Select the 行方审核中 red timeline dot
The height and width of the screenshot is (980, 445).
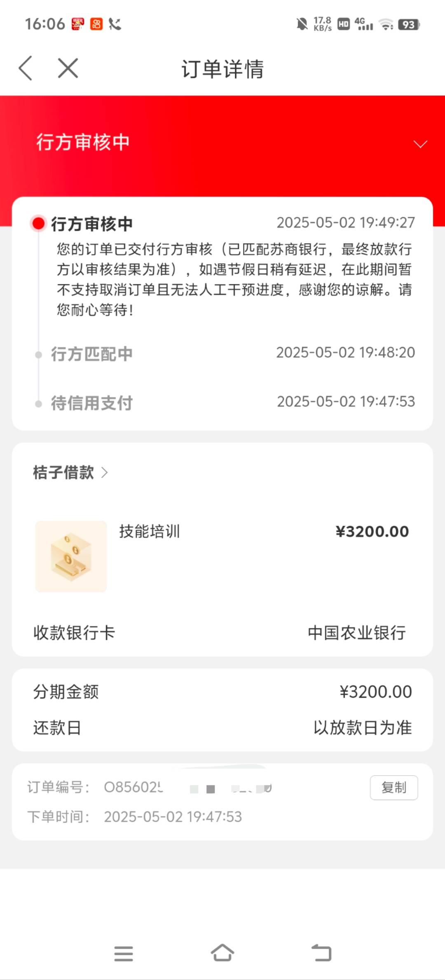[x=38, y=223]
